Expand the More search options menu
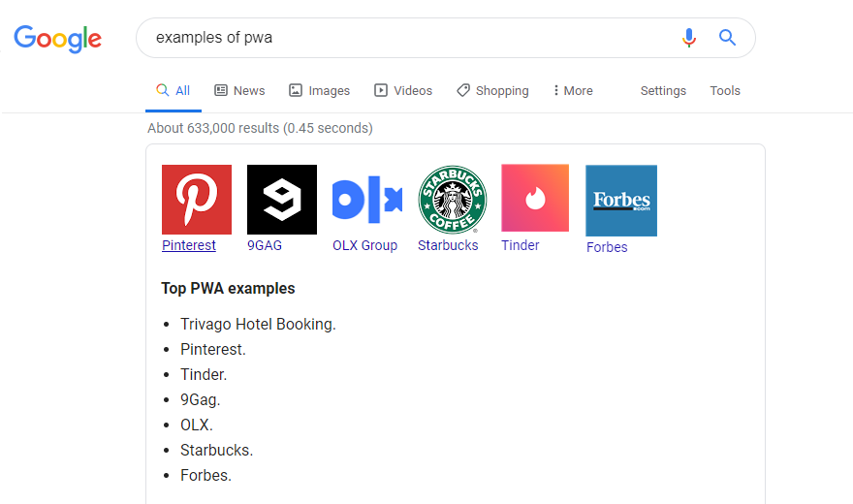This screenshot has width=853, height=504. coord(572,90)
